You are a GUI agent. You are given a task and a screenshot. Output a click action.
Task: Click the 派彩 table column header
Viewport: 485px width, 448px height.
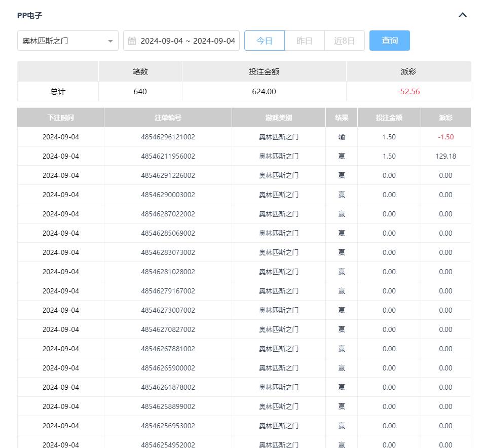445,118
